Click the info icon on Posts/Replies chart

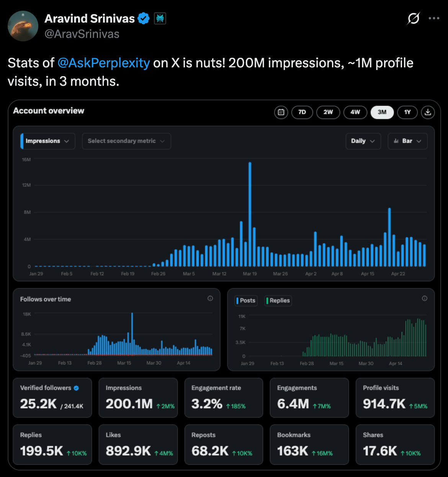[x=425, y=299]
